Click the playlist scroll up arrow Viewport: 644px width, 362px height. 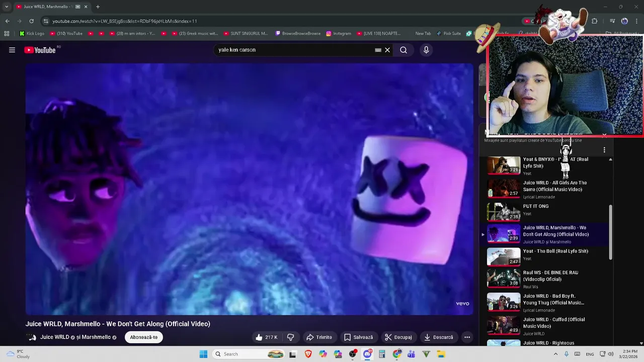point(611,159)
